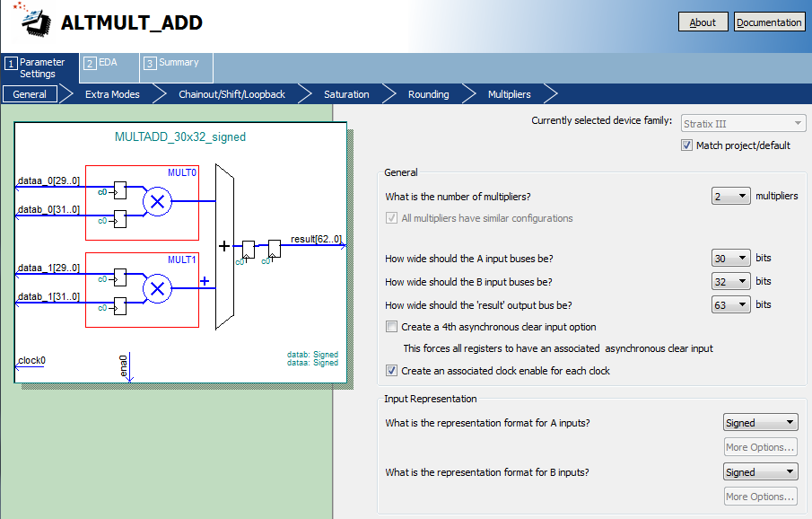The height and width of the screenshot is (519, 812).
Task: Click the ALTMULT_ADD megafunction chip icon
Action: click(x=32, y=19)
